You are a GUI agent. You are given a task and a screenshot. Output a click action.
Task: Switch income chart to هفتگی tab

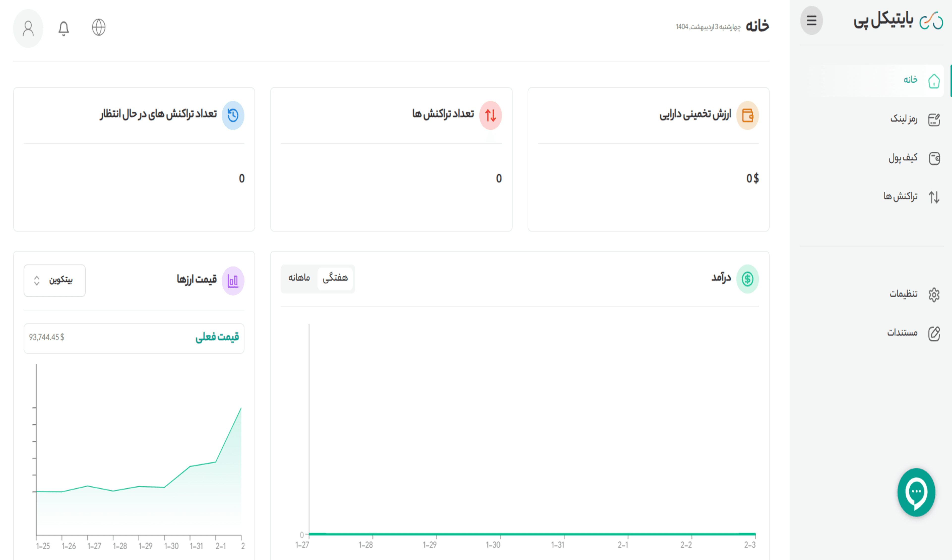[335, 278]
